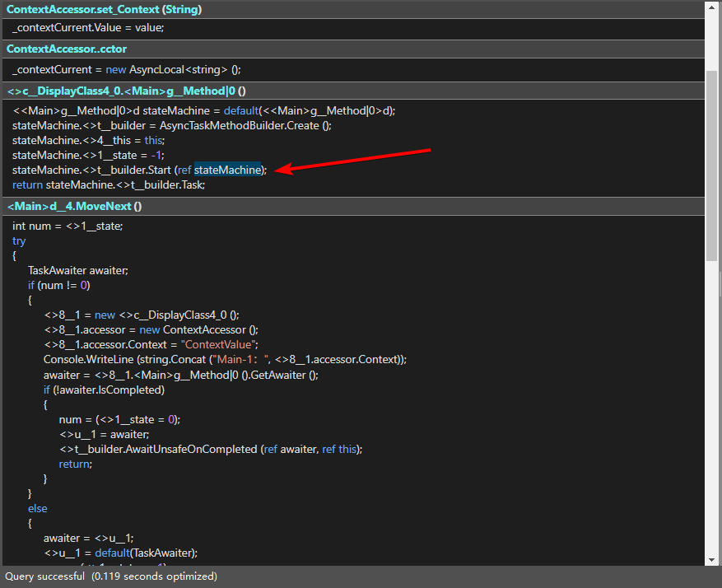Click the scrollbar down arrow

click(x=711, y=558)
